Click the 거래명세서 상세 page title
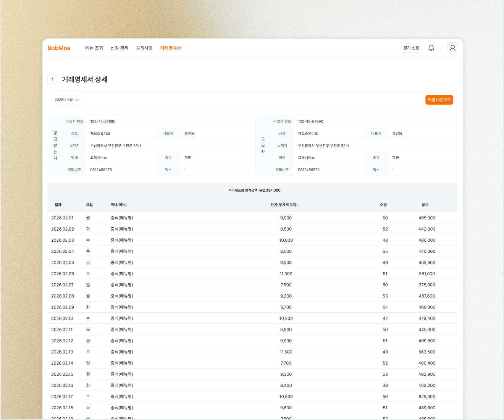 (85, 79)
